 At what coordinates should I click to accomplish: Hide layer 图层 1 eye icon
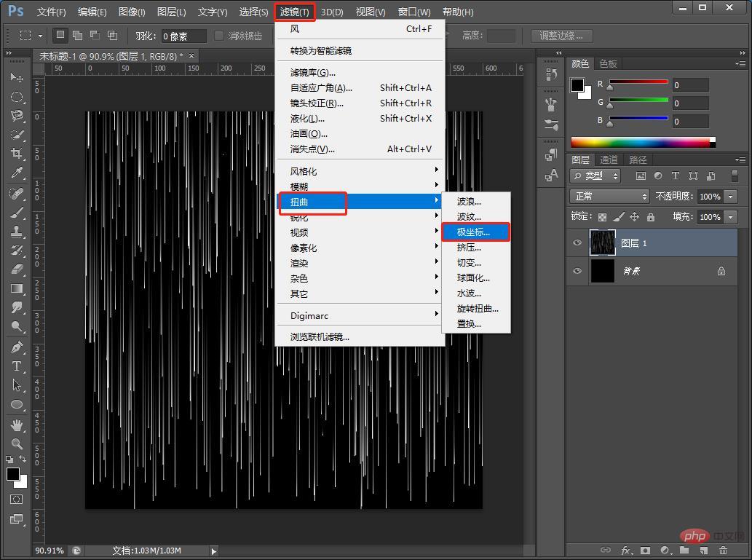point(577,242)
